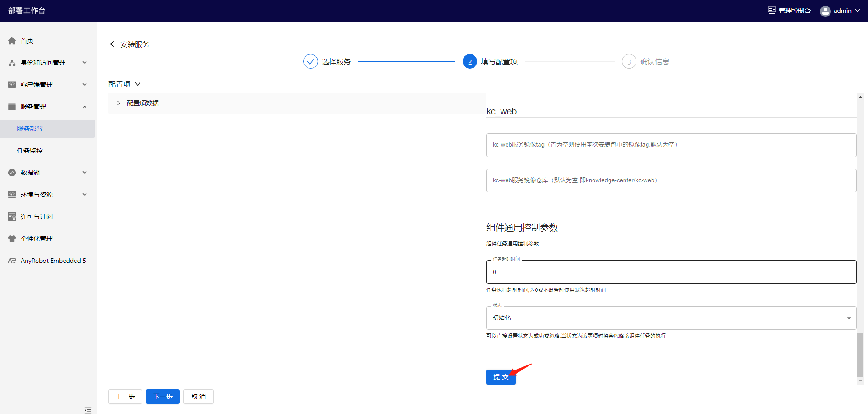868x414 pixels.
Task: Click the scrollbar down arrow
Action: coord(860,381)
